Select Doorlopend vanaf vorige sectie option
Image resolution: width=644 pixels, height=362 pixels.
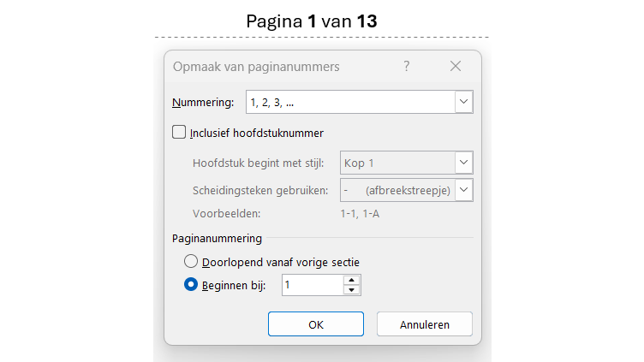[x=192, y=262]
